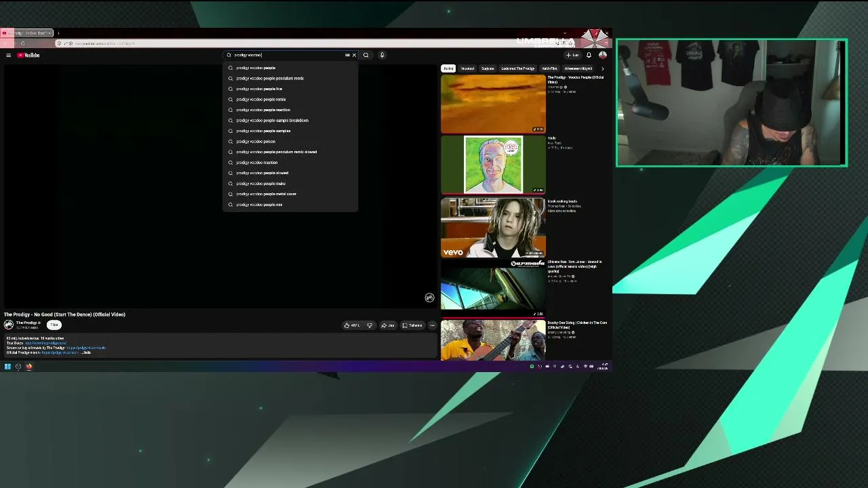Select the "Keith Flint" filter chip
This screenshot has width=868, height=488.
(549, 68)
